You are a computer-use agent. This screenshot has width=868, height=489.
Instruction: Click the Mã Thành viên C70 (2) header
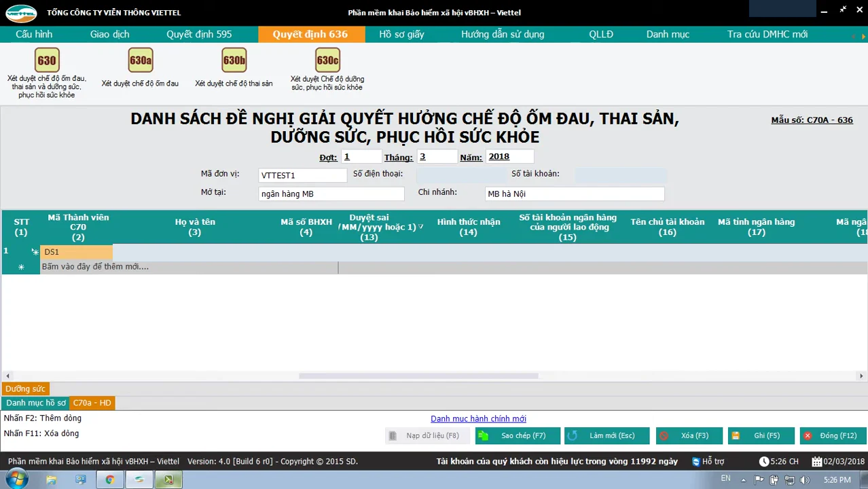pos(78,227)
